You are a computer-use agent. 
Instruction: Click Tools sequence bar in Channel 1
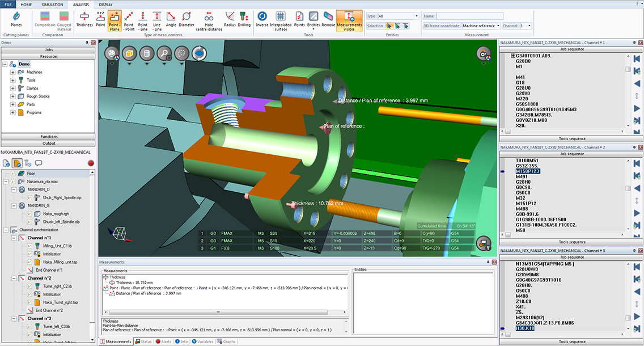tap(571, 138)
